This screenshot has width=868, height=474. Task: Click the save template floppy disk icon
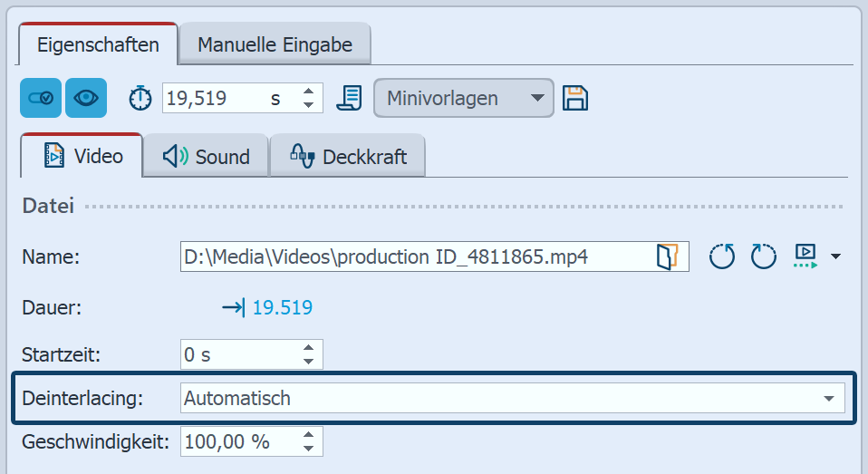(x=574, y=98)
